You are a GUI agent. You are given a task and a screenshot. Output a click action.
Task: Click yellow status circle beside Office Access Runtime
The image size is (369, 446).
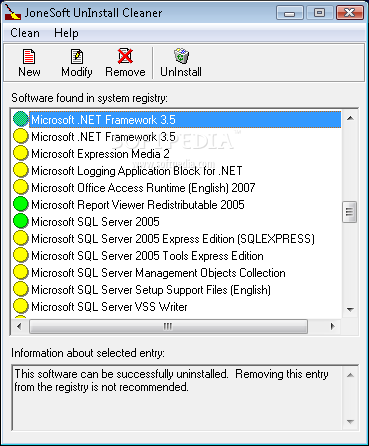pos(21,187)
